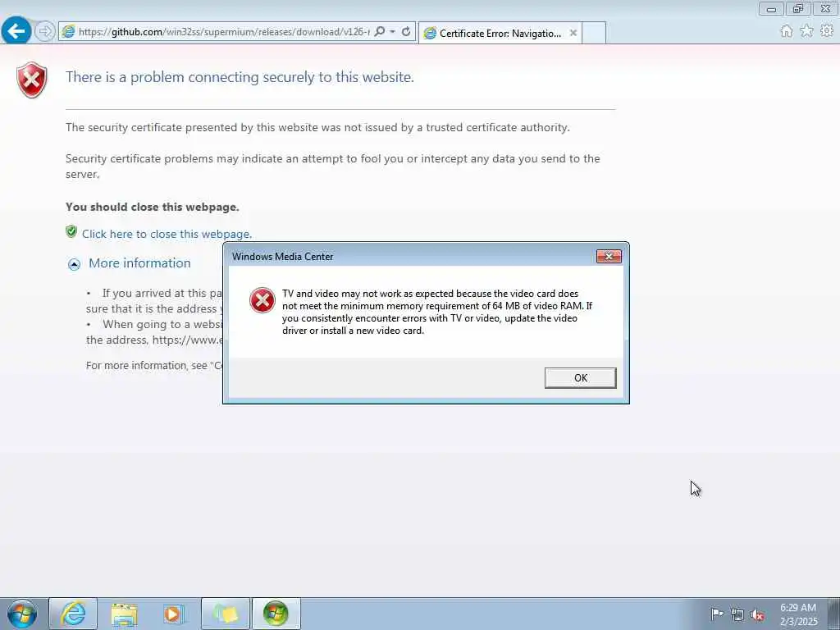Image resolution: width=840 pixels, height=630 pixels.
Task: Click the red error icon in the dialog
Action: pyautogui.click(x=262, y=300)
